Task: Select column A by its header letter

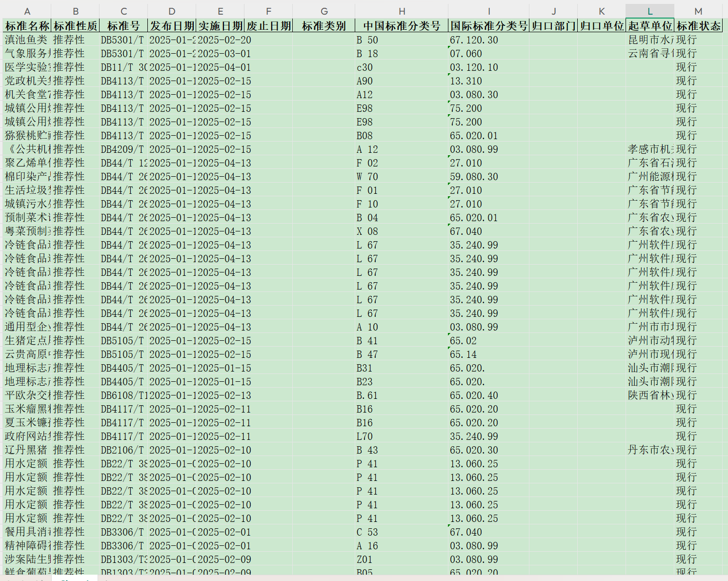Action: pos(27,11)
